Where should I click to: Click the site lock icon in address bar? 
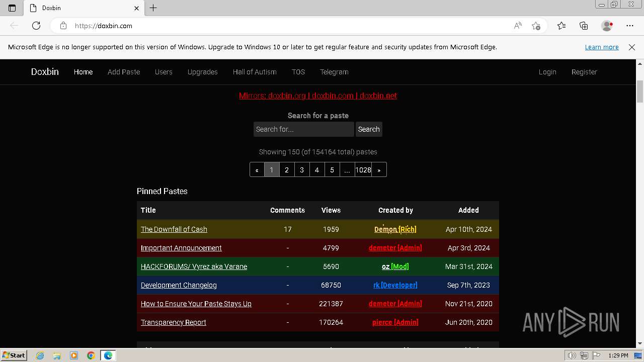tap(63, 26)
